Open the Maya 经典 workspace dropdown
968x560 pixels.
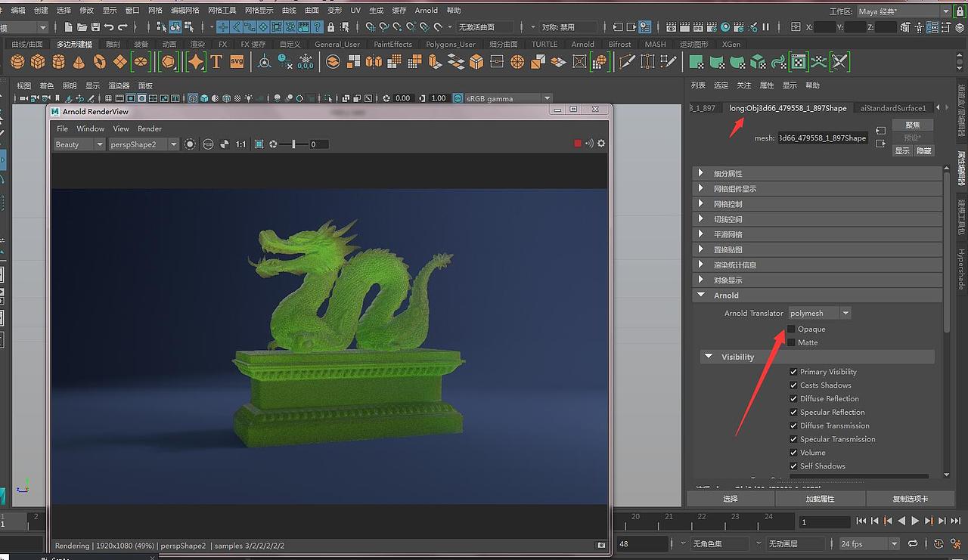904,11
